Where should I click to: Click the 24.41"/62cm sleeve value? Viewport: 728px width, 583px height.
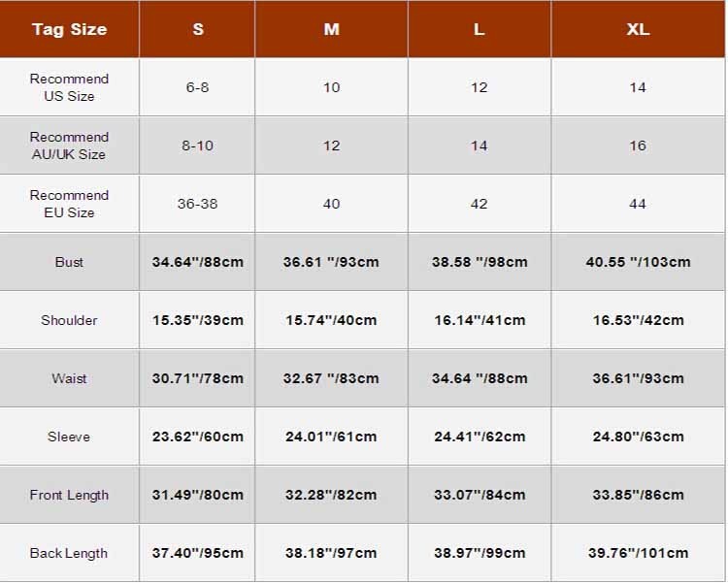480,437
